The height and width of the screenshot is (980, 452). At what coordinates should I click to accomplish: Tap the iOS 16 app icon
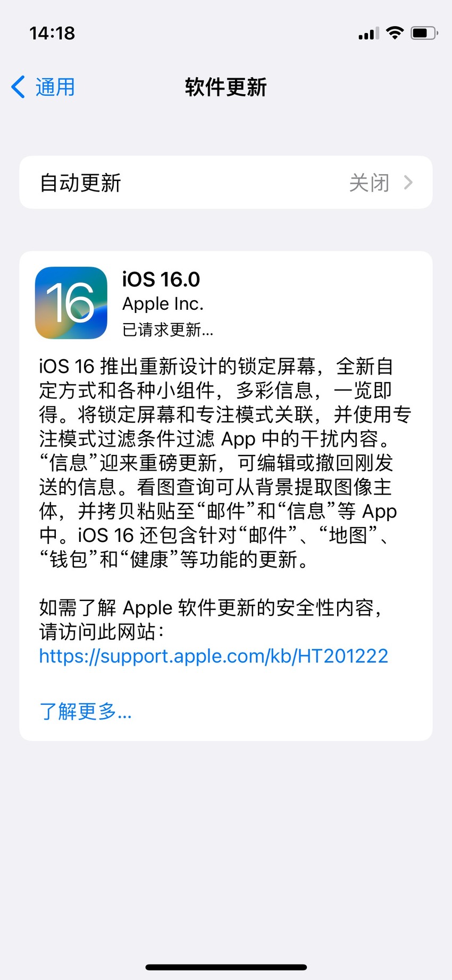(71, 303)
